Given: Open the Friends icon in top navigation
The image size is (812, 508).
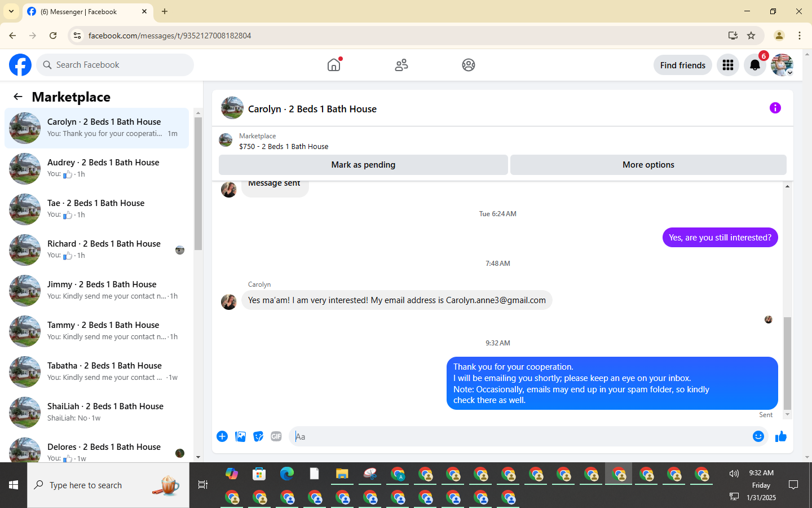Looking at the screenshot, I should point(401,65).
